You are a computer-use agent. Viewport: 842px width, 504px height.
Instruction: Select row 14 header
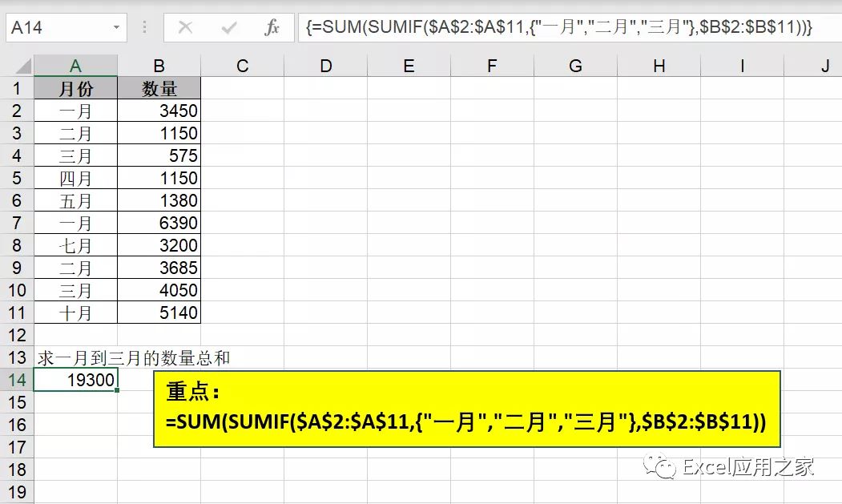pos(18,381)
